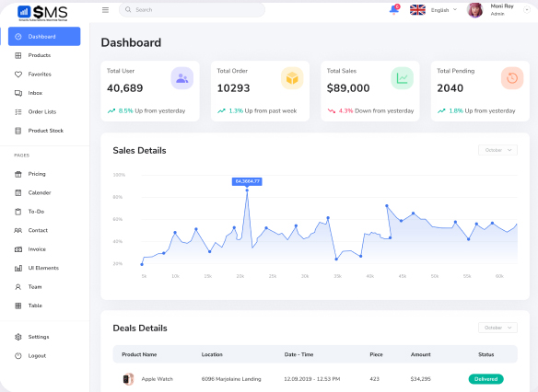Open the Order Lists page

(x=42, y=112)
